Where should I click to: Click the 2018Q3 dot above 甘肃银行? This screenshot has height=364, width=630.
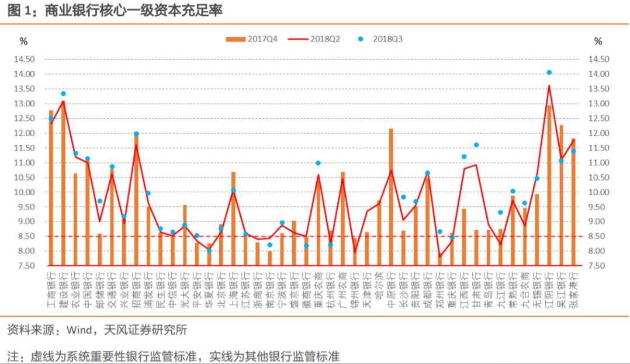pyautogui.click(x=476, y=145)
